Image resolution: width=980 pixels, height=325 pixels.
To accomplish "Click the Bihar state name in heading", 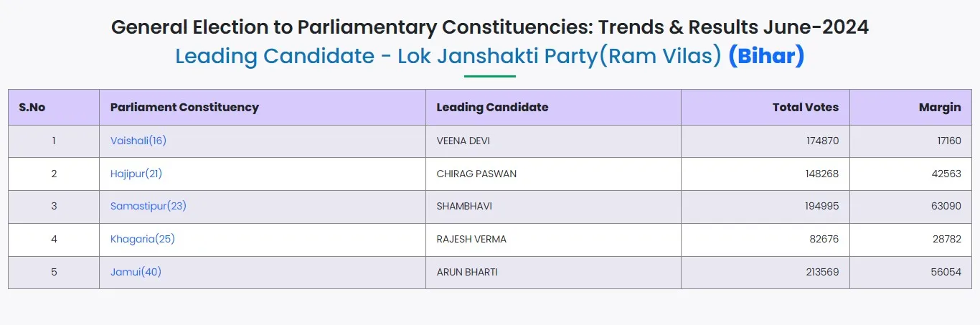I will tap(766, 56).
